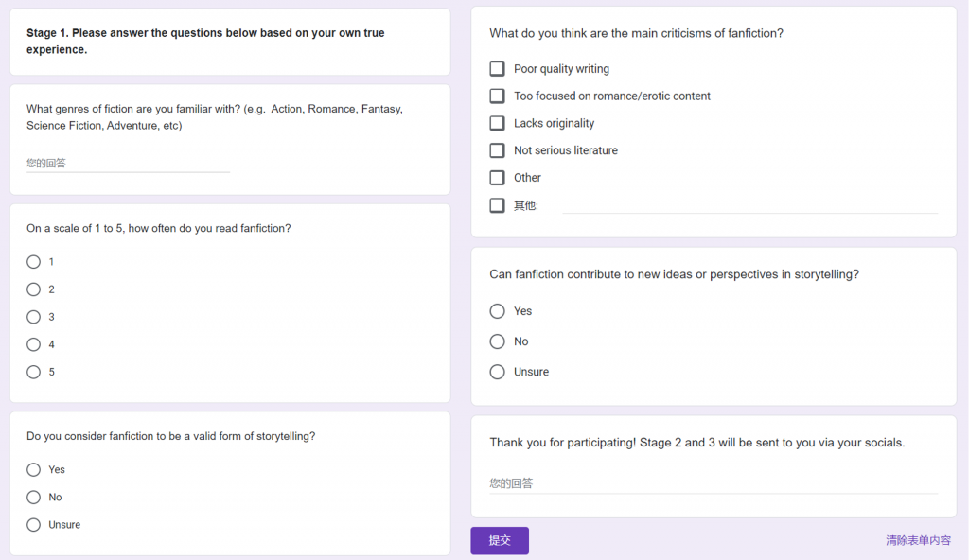Screen dimensions: 969x560
Task: Check Poor quality writing option
Action: [497, 69]
